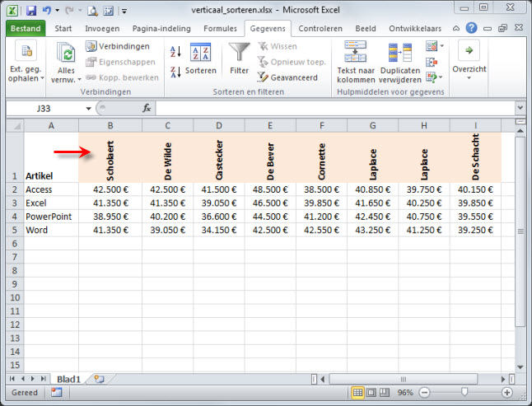The width and height of the screenshot is (532, 406).
Task: Toggle the Filter funnel button
Action: [x=239, y=58]
